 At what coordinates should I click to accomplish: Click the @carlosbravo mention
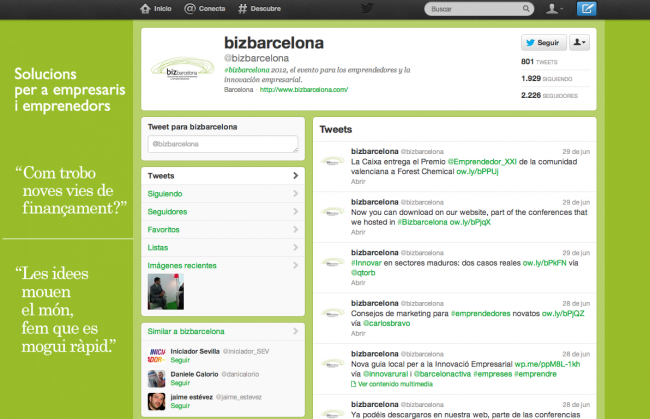click(387, 323)
